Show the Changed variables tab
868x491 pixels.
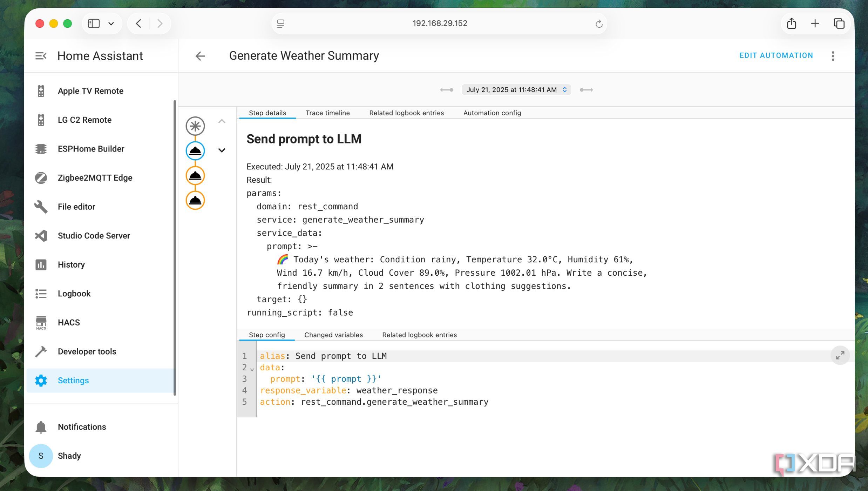(333, 335)
